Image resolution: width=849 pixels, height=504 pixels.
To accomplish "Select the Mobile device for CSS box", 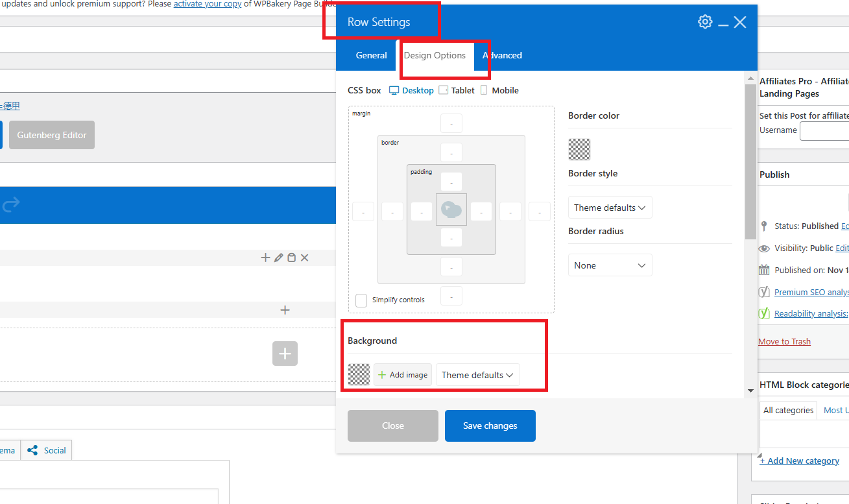I will pos(499,90).
